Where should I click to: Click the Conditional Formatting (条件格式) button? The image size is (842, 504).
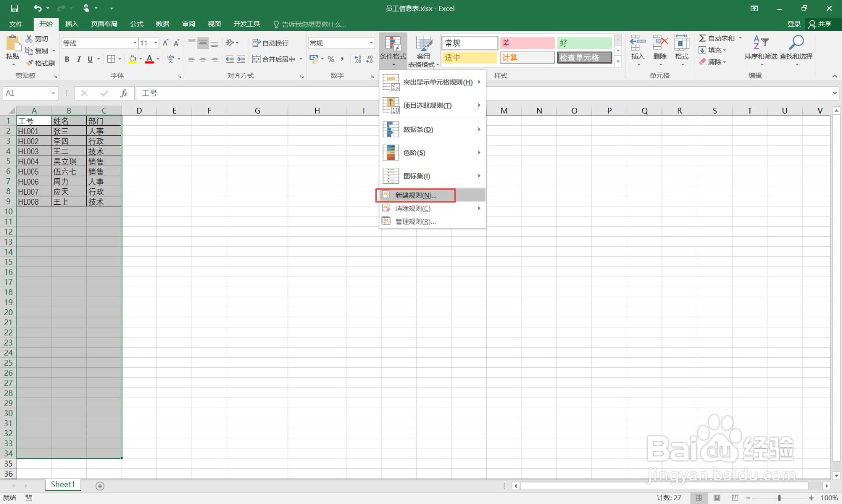(x=393, y=51)
